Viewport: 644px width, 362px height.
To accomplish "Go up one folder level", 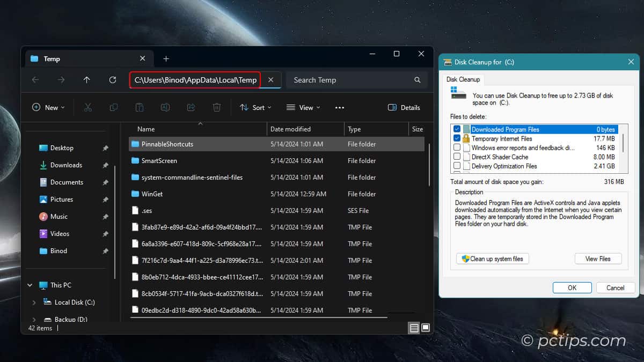I will pyautogui.click(x=87, y=80).
